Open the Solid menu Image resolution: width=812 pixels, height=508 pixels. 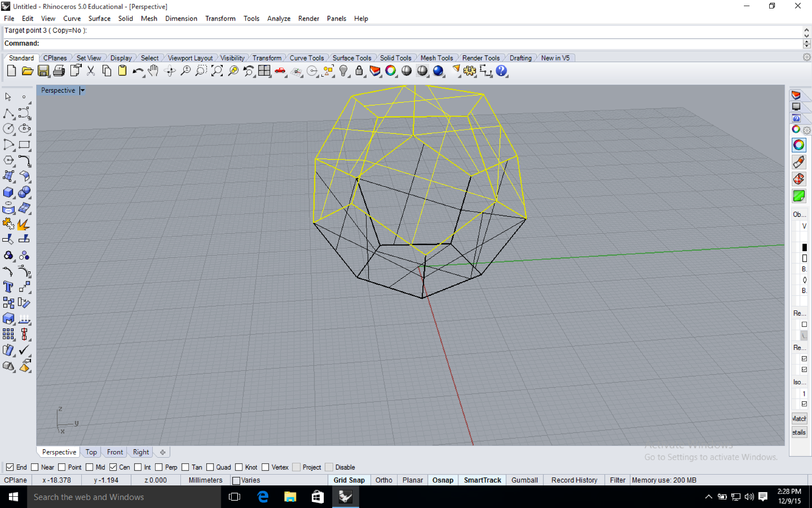125,18
